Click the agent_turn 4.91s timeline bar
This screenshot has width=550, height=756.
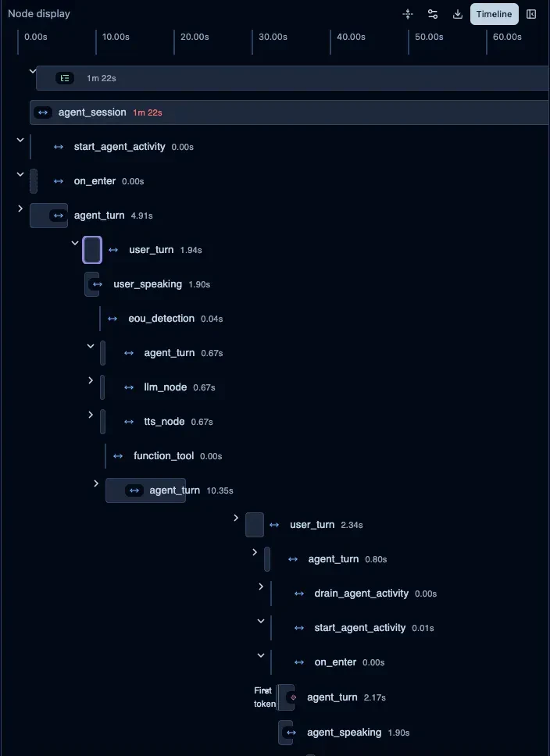48,216
